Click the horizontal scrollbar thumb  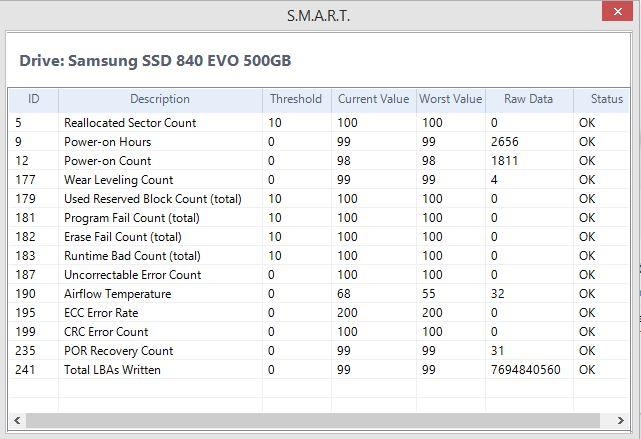pyautogui.click(x=313, y=420)
